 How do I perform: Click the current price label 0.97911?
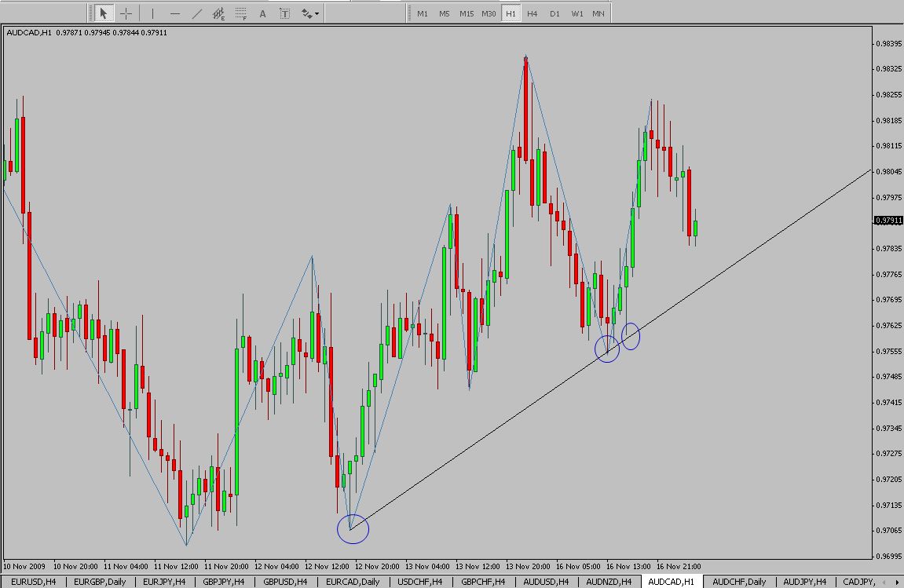(x=888, y=221)
